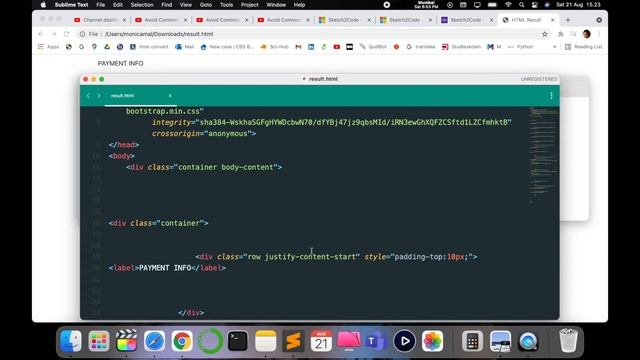
Task: Select result.html tab in Sublime
Action: pyautogui.click(x=140, y=96)
